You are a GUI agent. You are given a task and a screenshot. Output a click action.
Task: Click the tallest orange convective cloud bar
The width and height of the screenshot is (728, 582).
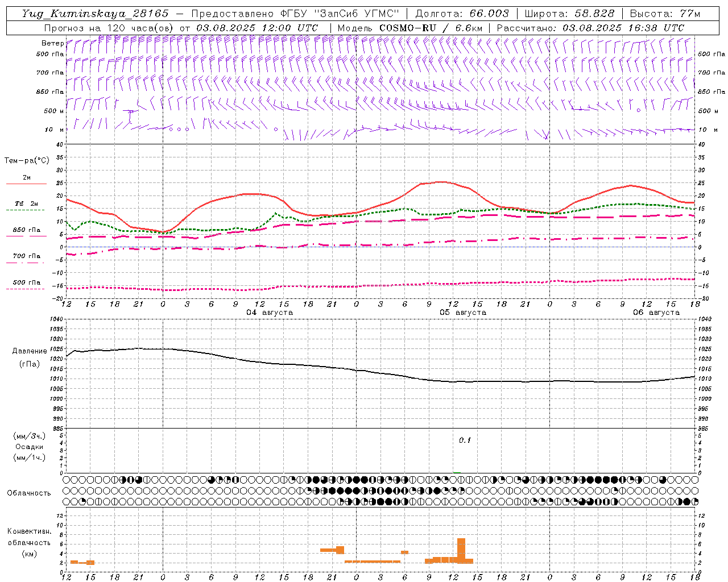[x=461, y=551]
